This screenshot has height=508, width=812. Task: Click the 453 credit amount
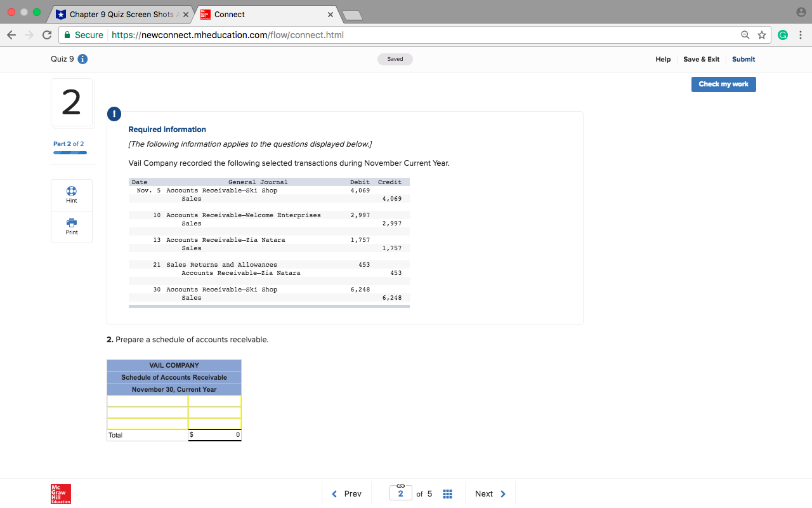(396, 273)
